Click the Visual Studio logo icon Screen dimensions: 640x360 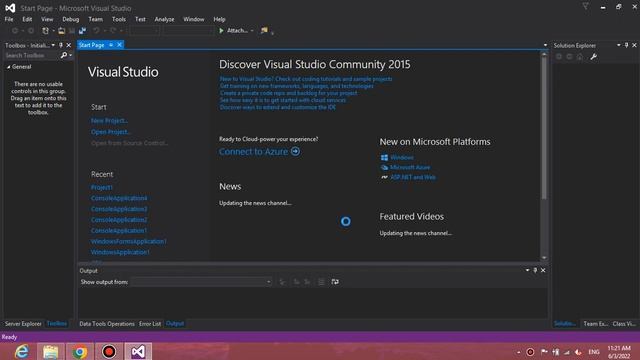click(10, 8)
